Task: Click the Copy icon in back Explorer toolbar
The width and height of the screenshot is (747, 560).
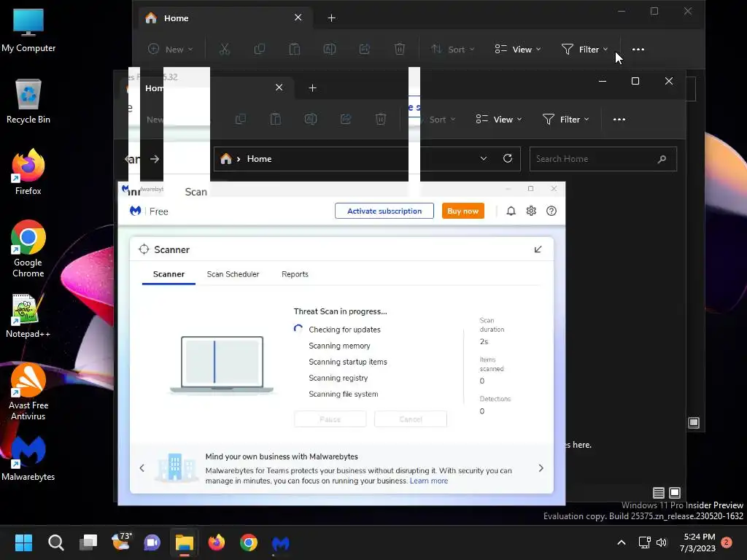Action: tap(260, 49)
